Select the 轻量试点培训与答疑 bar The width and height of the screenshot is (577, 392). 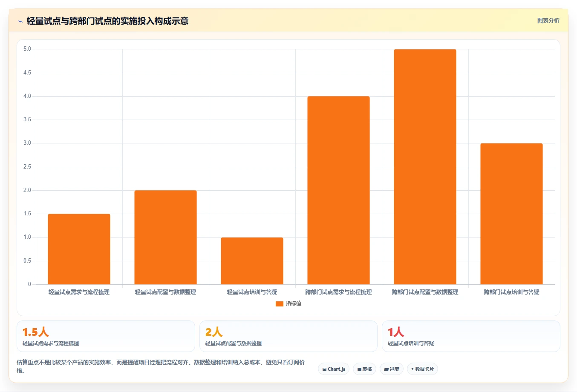click(x=252, y=261)
